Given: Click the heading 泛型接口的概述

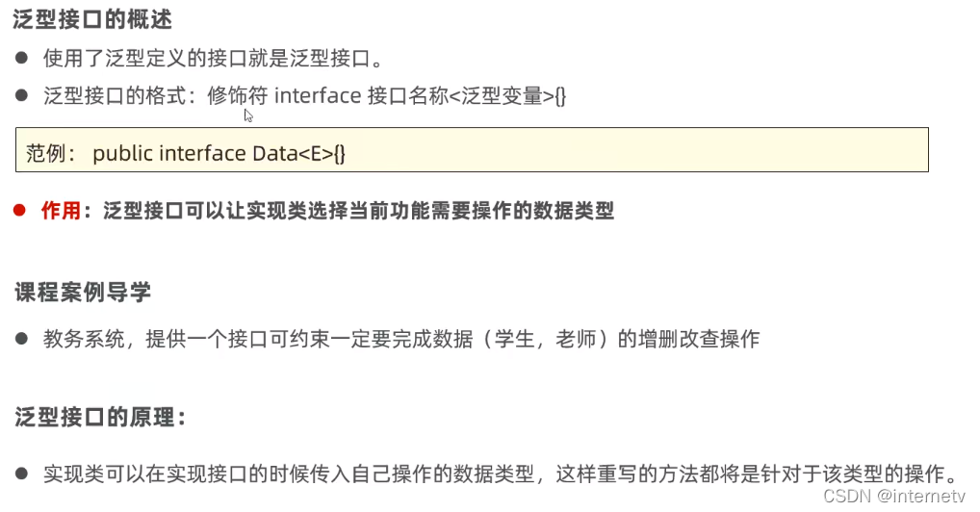Looking at the screenshot, I should [92, 19].
